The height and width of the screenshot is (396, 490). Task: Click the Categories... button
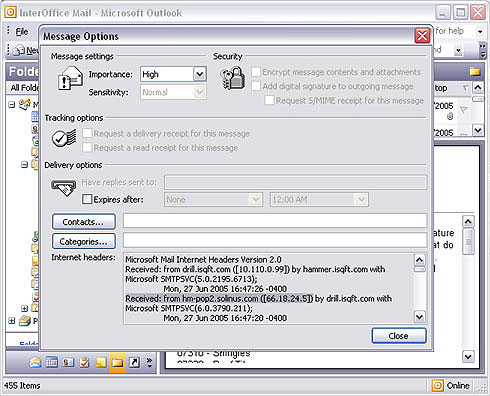tap(84, 241)
